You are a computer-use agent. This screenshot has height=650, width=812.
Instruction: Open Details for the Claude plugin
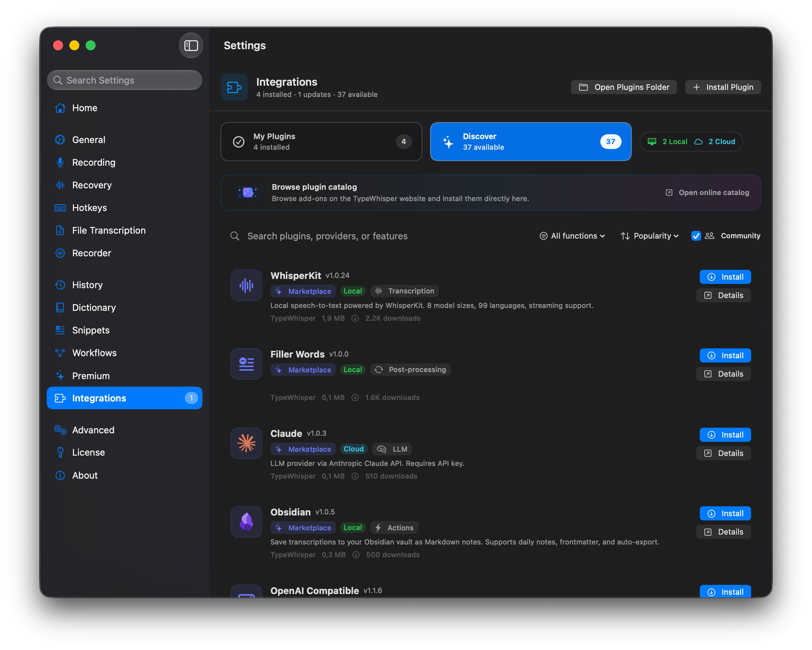(x=724, y=453)
